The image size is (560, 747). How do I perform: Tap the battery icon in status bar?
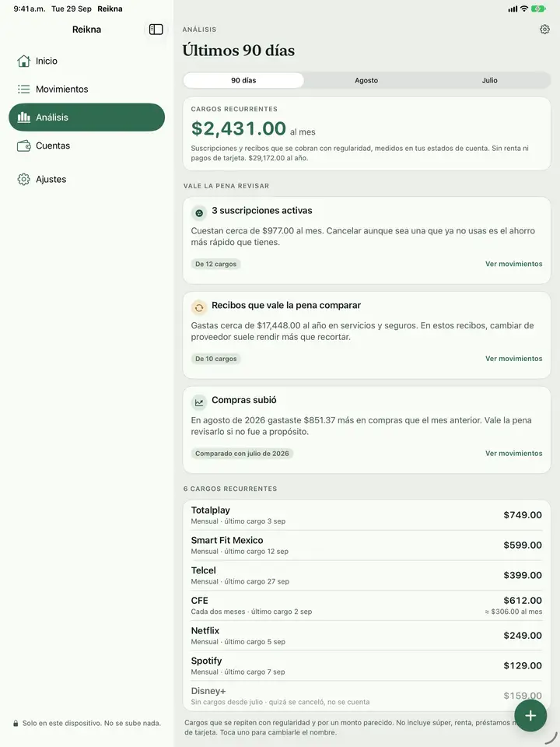(x=539, y=9)
